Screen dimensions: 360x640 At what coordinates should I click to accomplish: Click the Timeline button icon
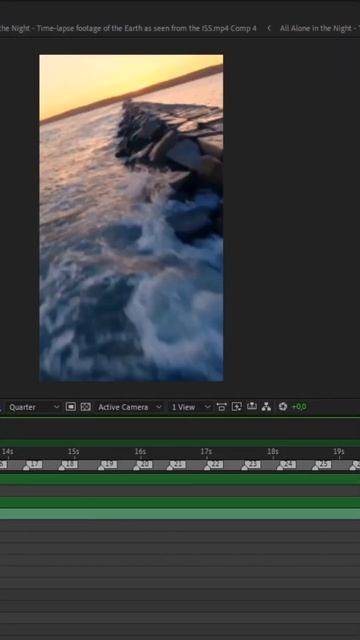click(x=251, y=407)
